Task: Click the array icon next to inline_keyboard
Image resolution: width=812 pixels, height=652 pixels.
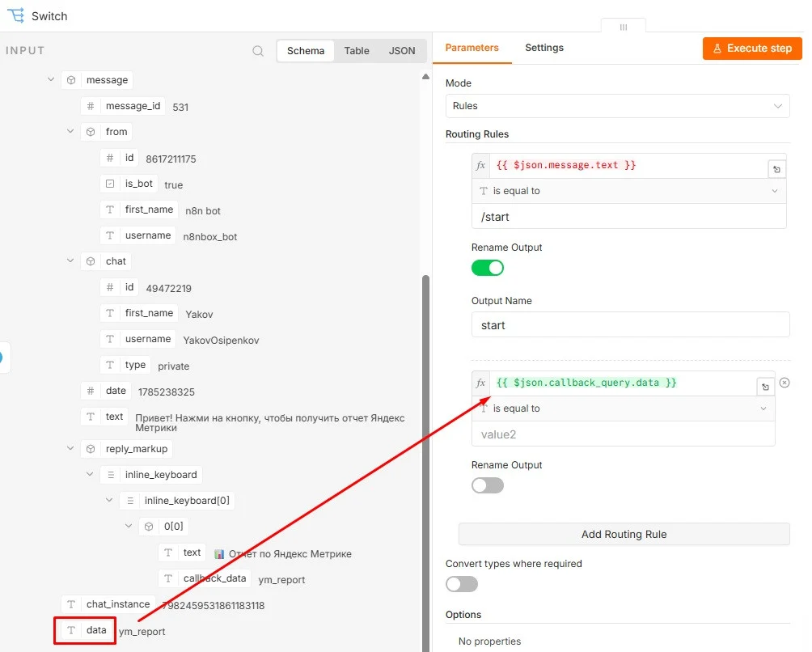Action: [x=110, y=474]
